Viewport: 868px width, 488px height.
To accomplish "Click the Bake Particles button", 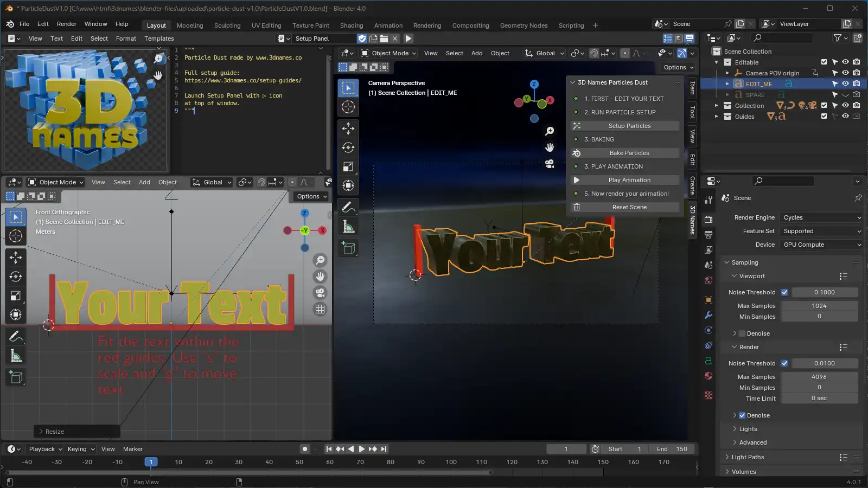I will 629,153.
